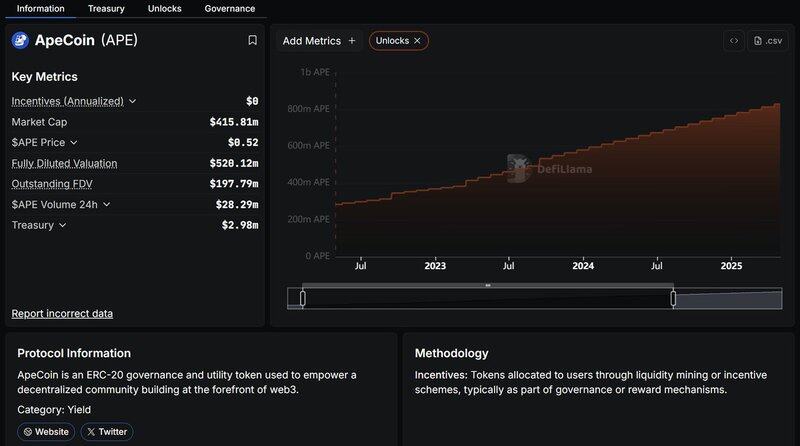Switch to the Treasury tab
The width and height of the screenshot is (800, 446).
pos(106,9)
